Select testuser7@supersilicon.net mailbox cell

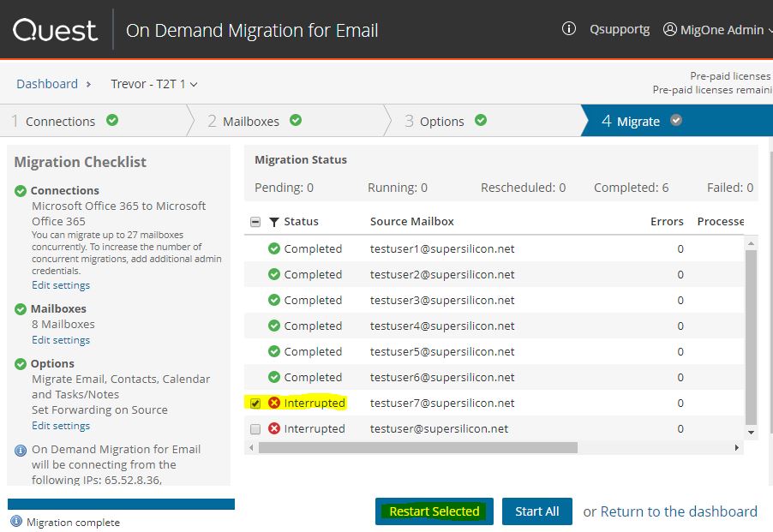pos(442,403)
